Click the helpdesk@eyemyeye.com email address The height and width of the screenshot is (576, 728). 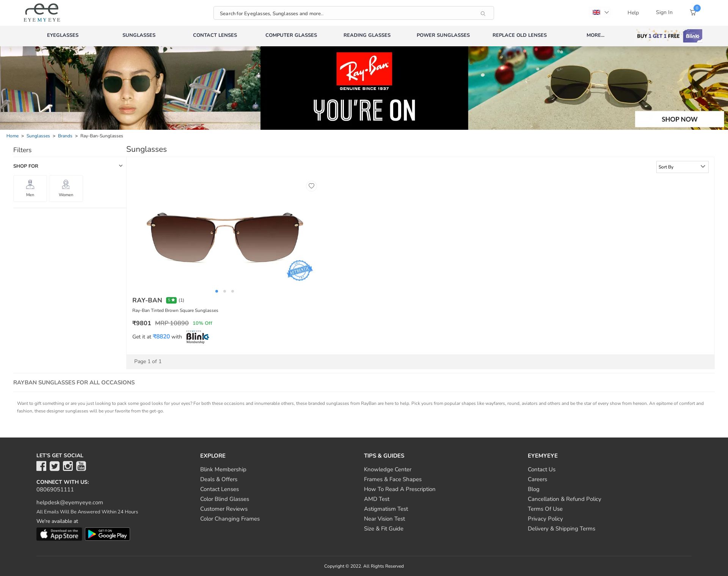[x=70, y=502]
